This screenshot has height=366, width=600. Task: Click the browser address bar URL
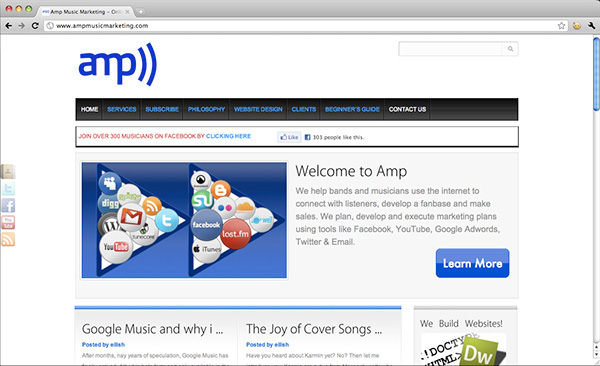click(102, 26)
